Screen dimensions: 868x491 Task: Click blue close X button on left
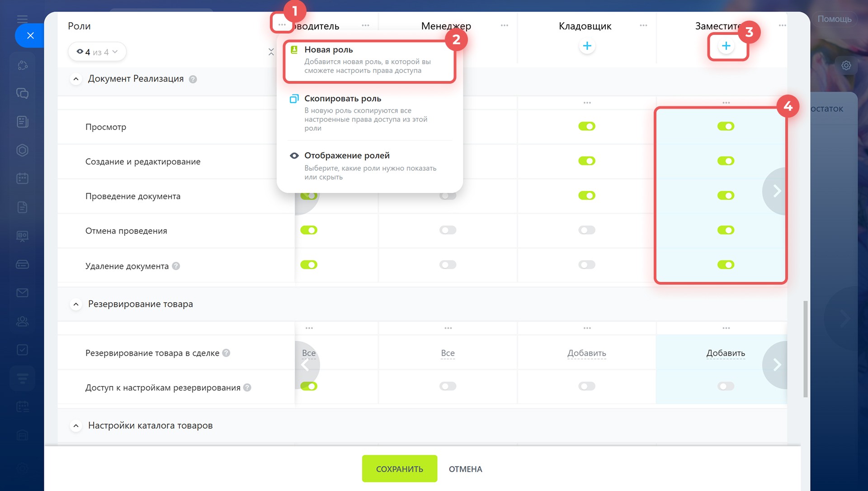pyautogui.click(x=30, y=35)
